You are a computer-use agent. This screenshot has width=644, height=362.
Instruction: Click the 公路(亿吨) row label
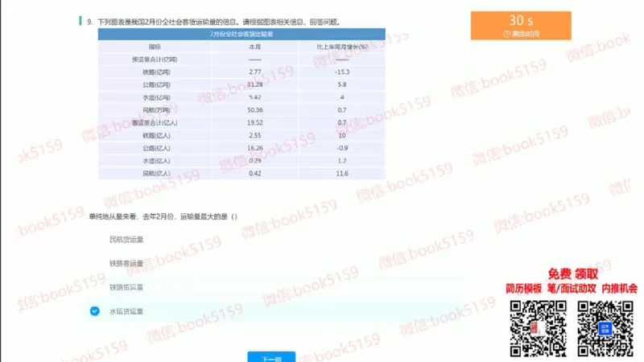pyautogui.click(x=156, y=85)
